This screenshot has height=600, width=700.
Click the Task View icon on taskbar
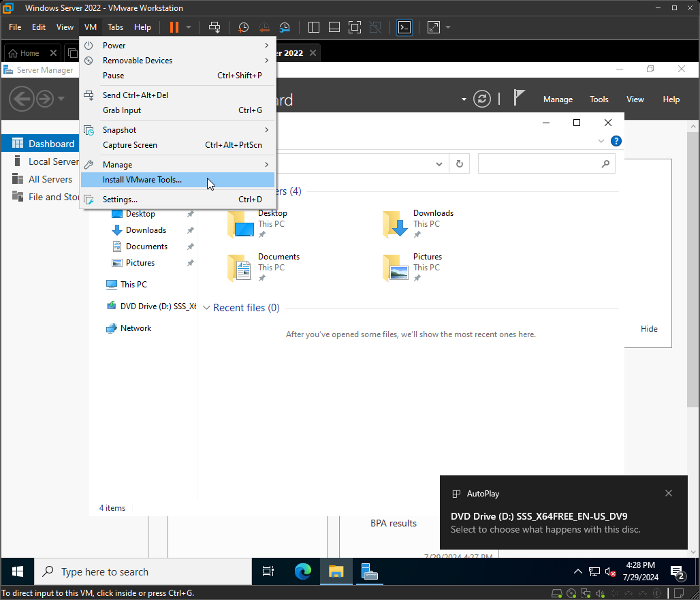click(x=268, y=571)
